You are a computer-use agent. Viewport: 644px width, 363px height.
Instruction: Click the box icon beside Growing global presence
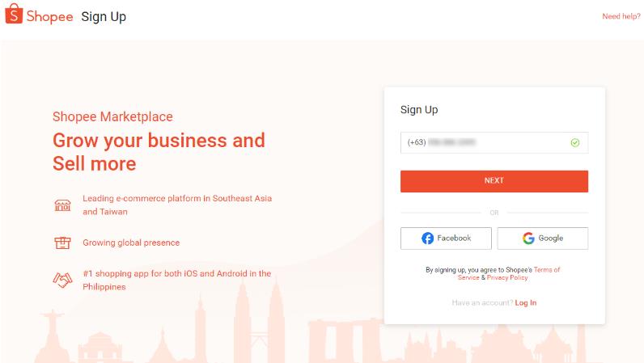[x=62, y=243]
